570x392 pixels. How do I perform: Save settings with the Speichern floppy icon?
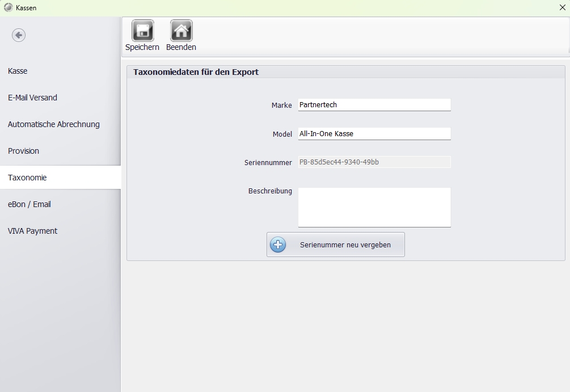point(142,31)
